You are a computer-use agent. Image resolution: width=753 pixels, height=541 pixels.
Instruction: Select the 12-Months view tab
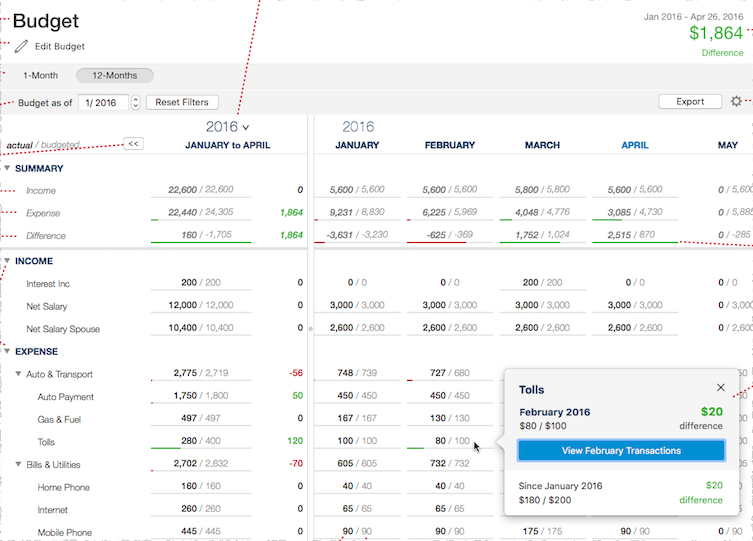pyautogui.click(x=114, y=75)
